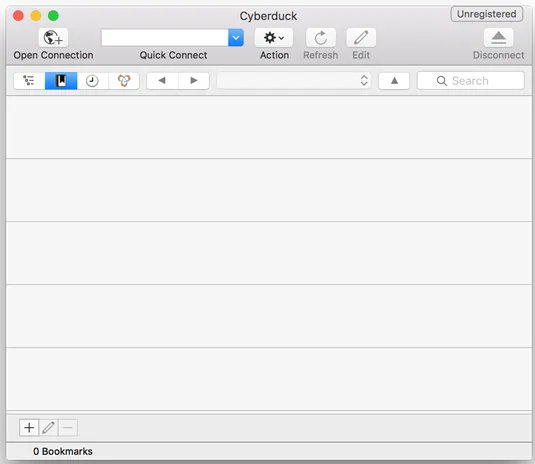Go to the parent folder arrow
Viewport: 535px width, 464px height.
394,81
